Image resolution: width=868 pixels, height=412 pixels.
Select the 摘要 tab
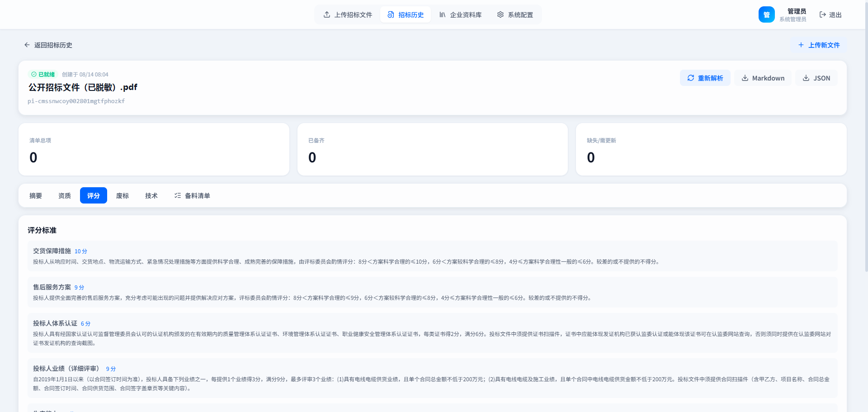click(36, 196)
